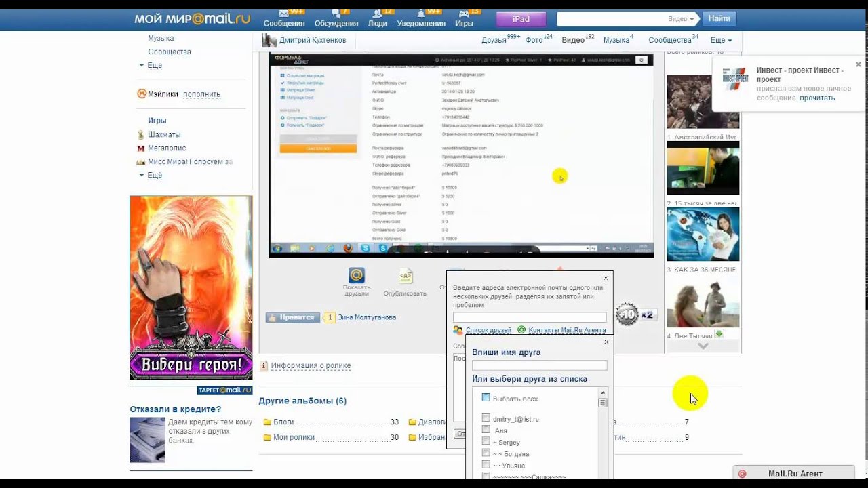Screen dimensions: 868x488
Task: Click the +10 x2 rating badge
Action: point(635,314)
